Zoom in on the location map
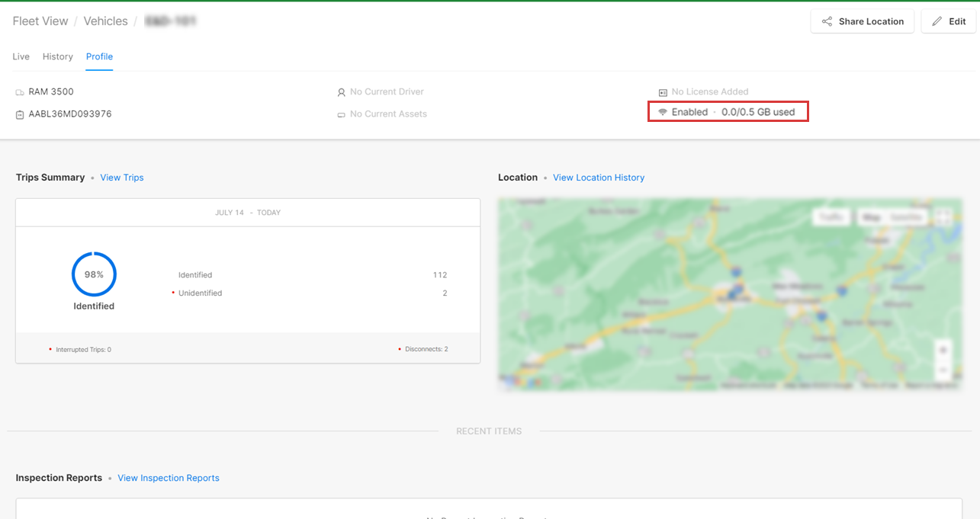980x519 pixels. pyautogui.click(x=944, y=351)
